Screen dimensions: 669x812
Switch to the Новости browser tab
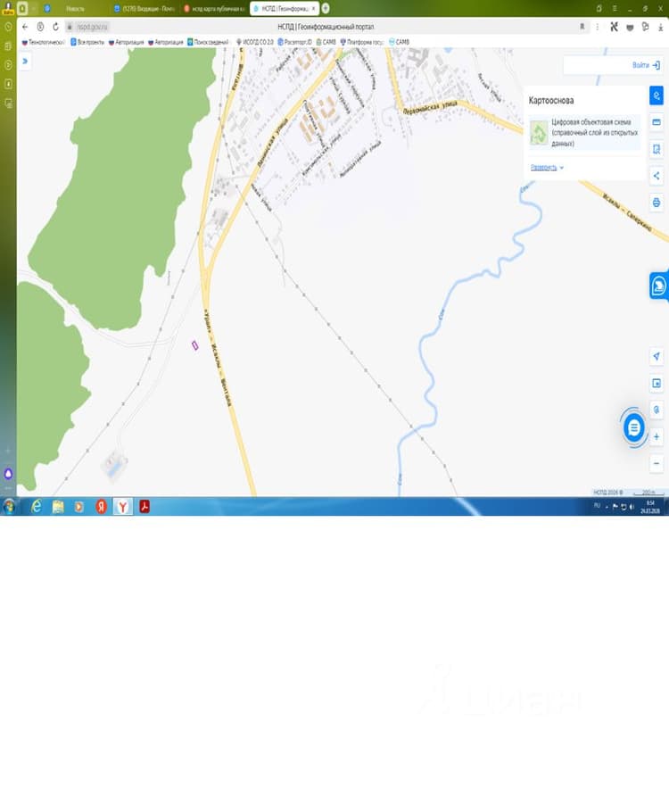click(75, 9)
